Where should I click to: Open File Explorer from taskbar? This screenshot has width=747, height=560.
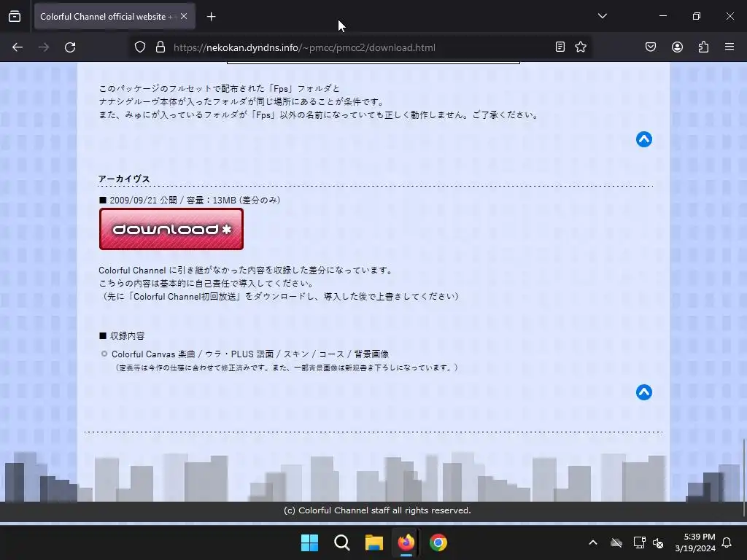[374, 542]
